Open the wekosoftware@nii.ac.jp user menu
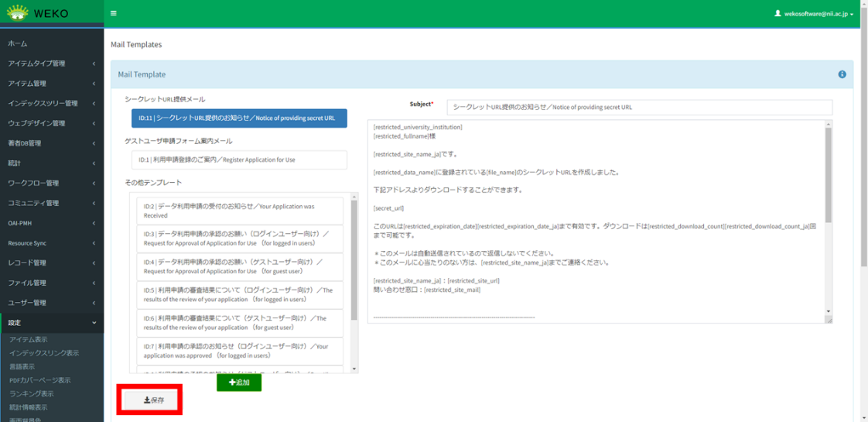The image size is (868, 422). 813,14
